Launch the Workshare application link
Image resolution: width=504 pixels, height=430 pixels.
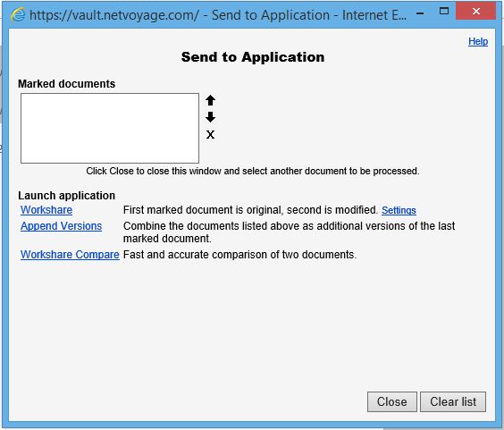click(46, 210)
